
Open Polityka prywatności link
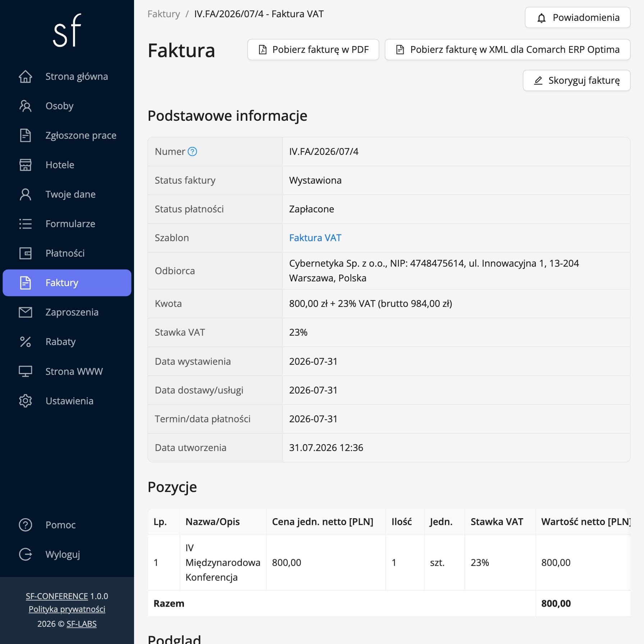coord(67,609)
